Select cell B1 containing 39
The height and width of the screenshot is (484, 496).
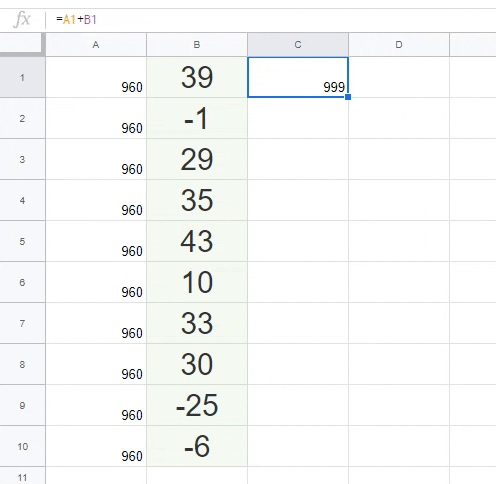pos(197,77)
